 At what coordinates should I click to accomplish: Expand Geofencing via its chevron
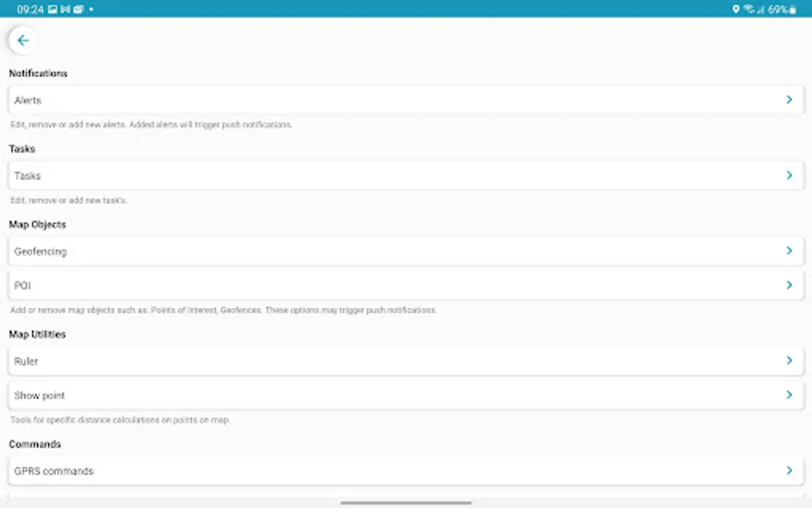789,251
